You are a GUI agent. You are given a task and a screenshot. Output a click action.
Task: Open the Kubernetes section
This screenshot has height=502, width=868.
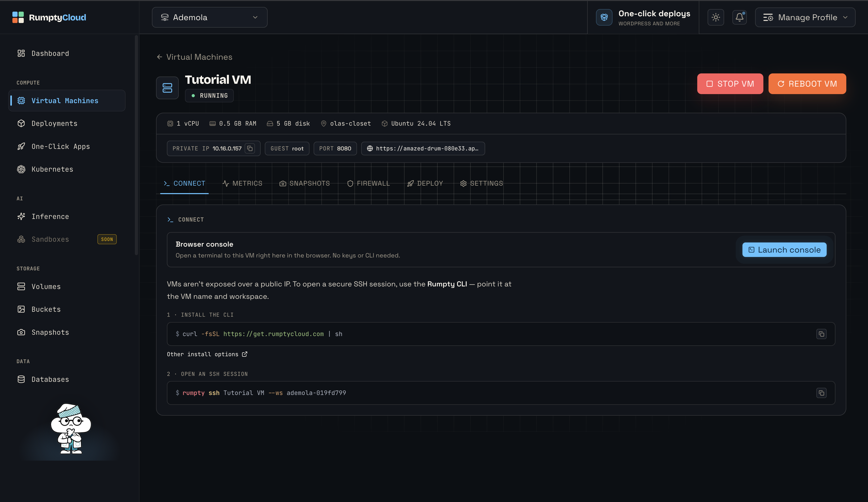coord(67,169)
